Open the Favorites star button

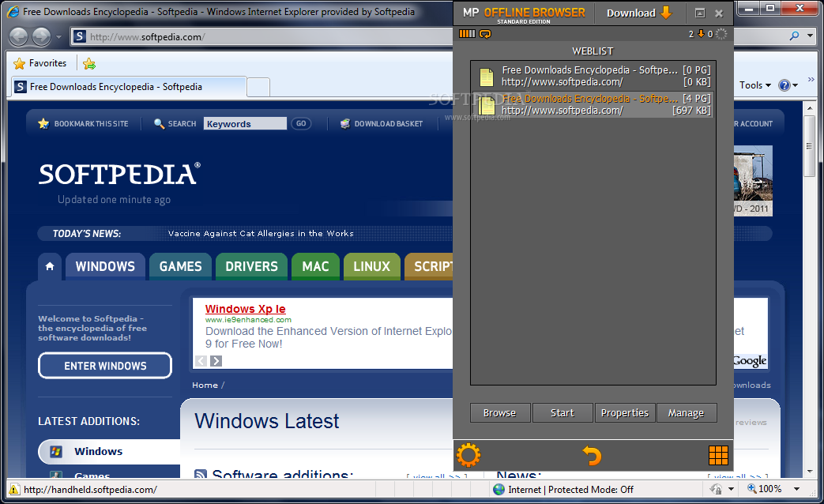pyautogui.click(x=40, y=63)
